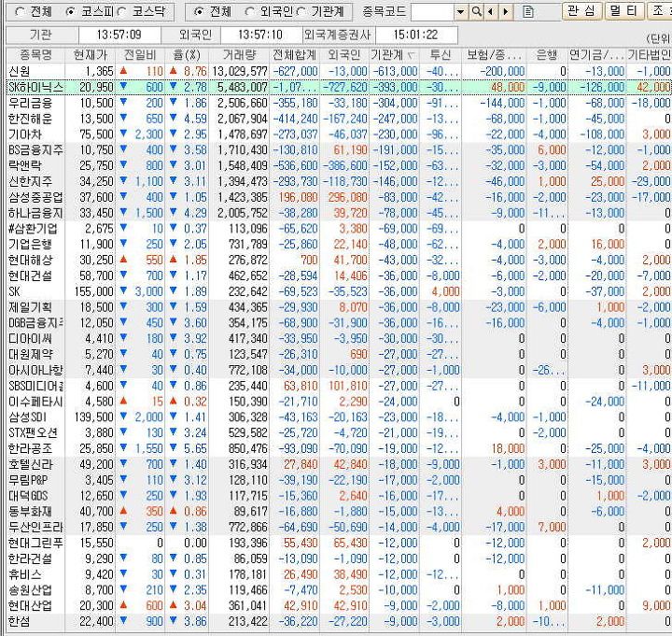Select the 전체 market radio beside 코스피
This screenshot has height=636, width=672.
(21, 11)
